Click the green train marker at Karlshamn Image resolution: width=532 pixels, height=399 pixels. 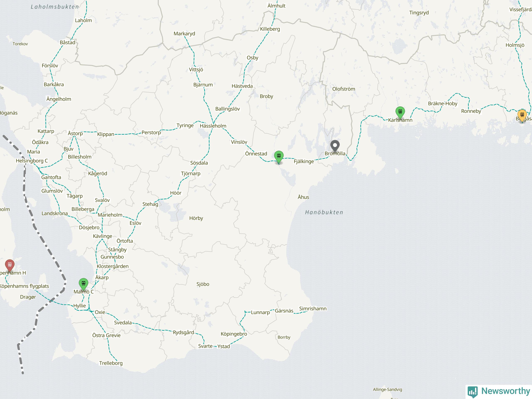pos(400,113)
